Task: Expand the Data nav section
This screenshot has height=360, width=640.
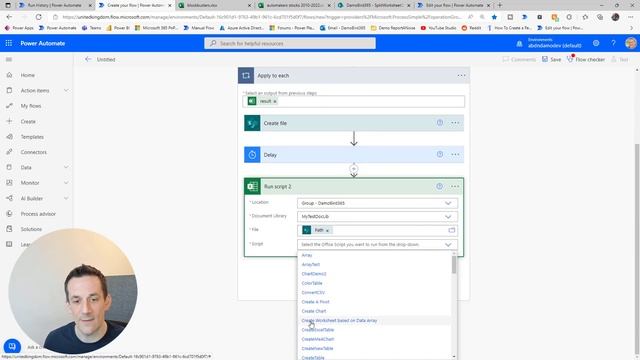Action: [x=66, y=167]
